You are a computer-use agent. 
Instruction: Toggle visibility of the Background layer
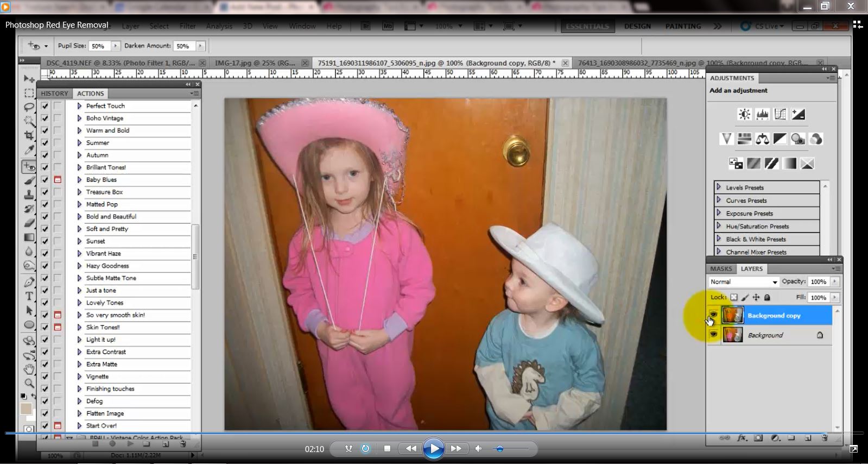[713, 335]
